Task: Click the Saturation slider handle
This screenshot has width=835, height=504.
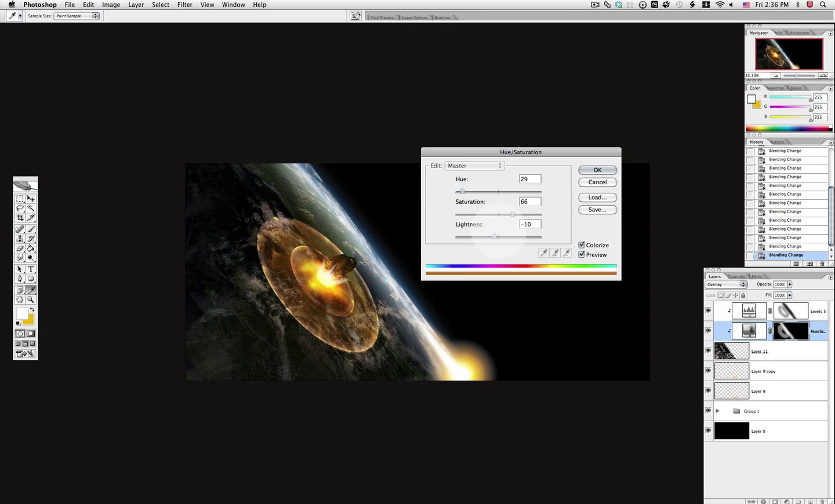Action: 512,214
